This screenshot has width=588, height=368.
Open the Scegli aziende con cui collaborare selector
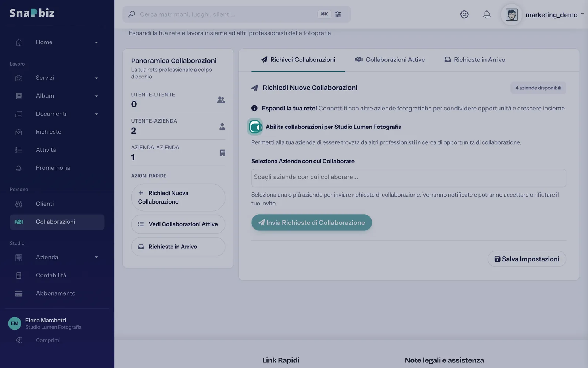pos(409,178)
